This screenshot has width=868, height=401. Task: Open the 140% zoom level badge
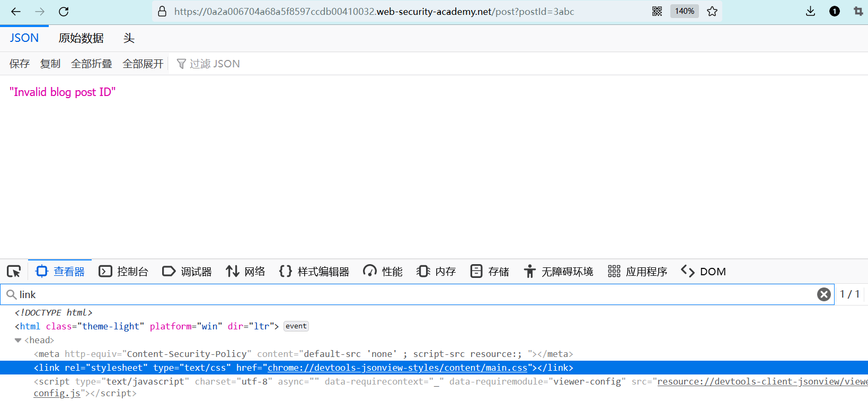[x=684, y=11]
